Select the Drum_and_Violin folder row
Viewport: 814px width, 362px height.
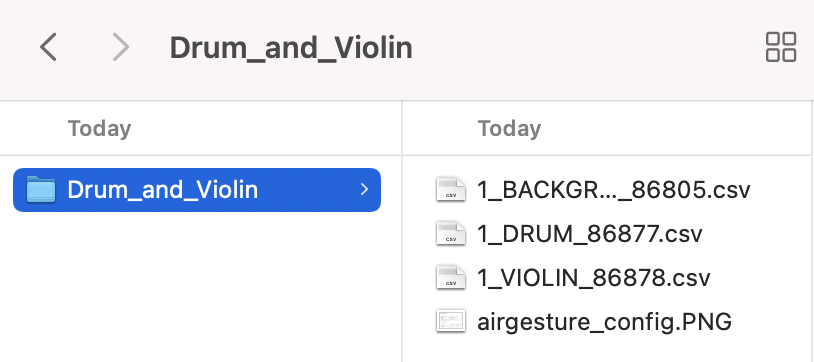(197, 190)
